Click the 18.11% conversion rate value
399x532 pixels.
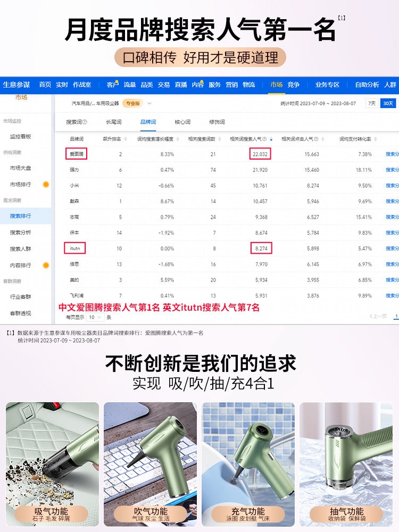[x=364, y=170]
